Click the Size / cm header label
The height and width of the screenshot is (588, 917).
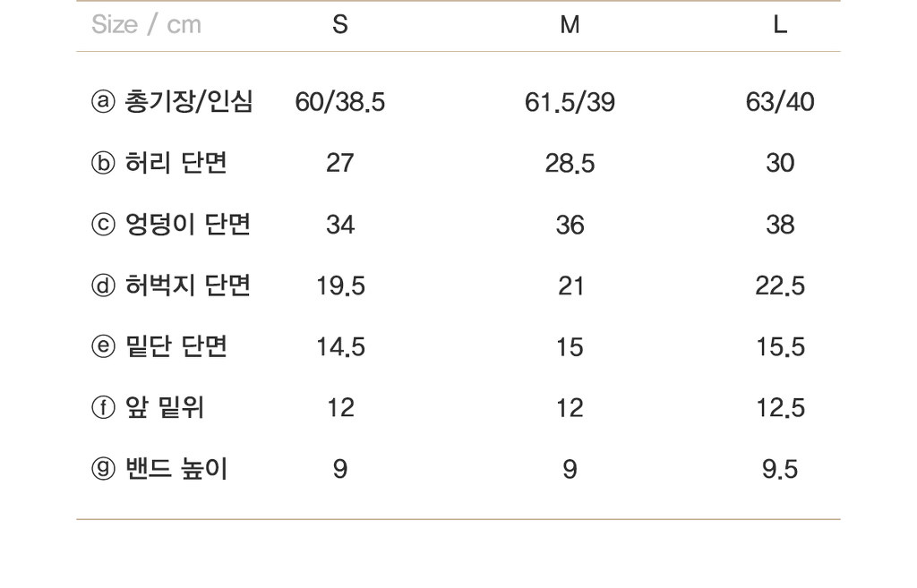(x=146, y=24)
